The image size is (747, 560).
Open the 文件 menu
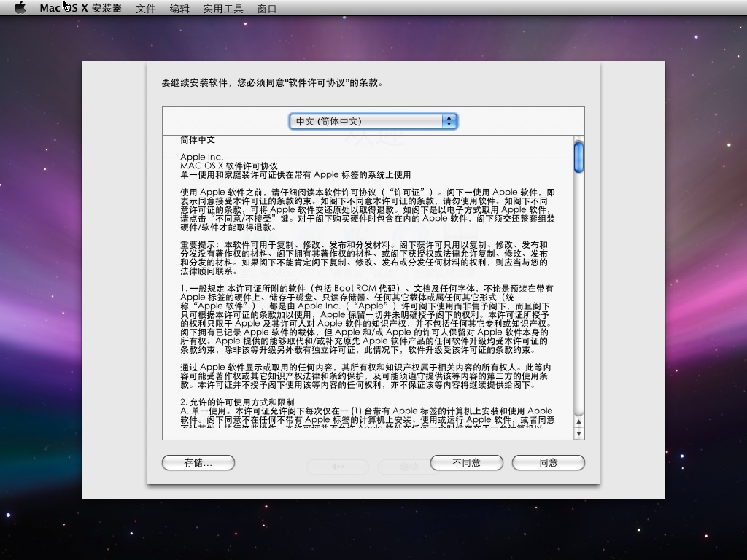tap(146, 9)
